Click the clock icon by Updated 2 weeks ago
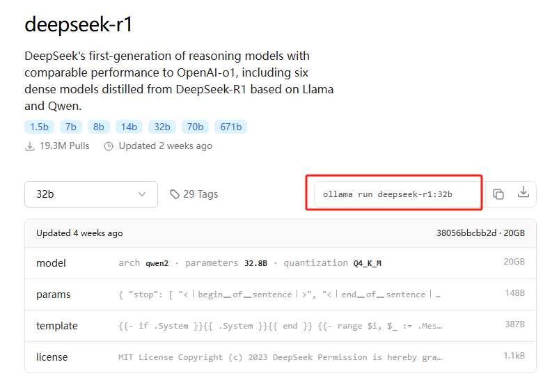 point(109,146)
